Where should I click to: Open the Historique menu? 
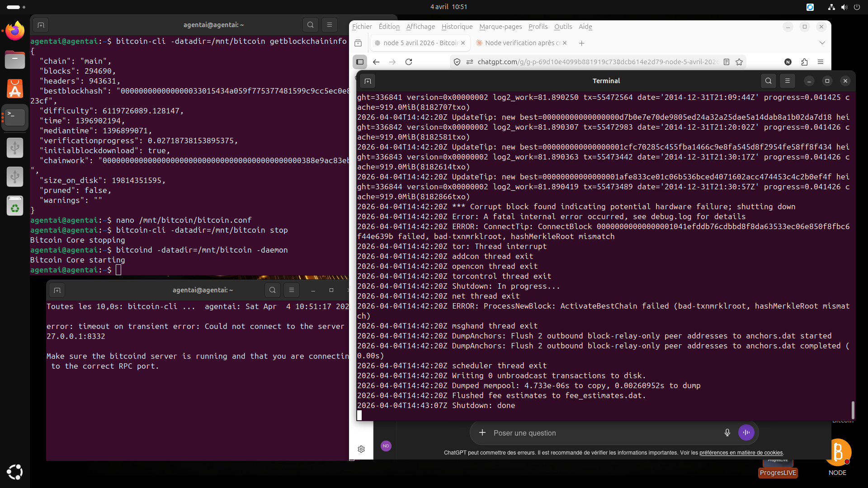[457, 27]
